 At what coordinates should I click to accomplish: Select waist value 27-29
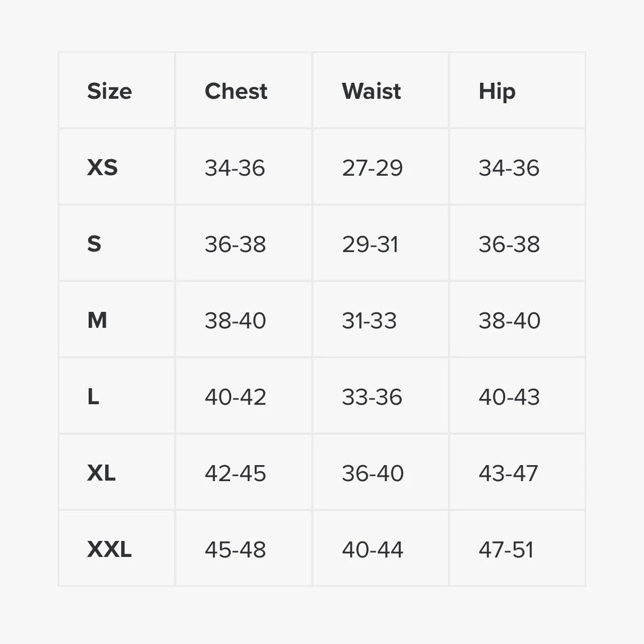coord(372,168)
